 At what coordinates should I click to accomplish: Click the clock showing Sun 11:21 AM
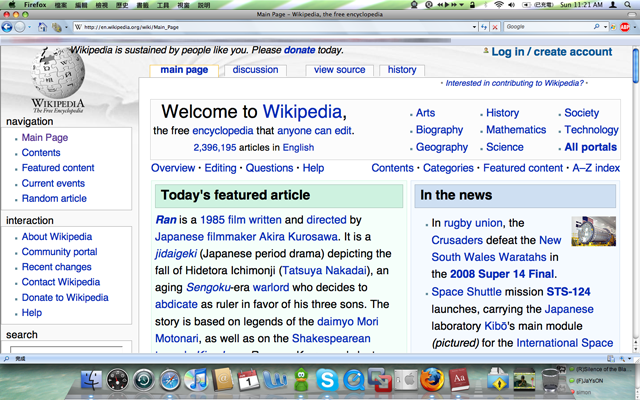582,4
